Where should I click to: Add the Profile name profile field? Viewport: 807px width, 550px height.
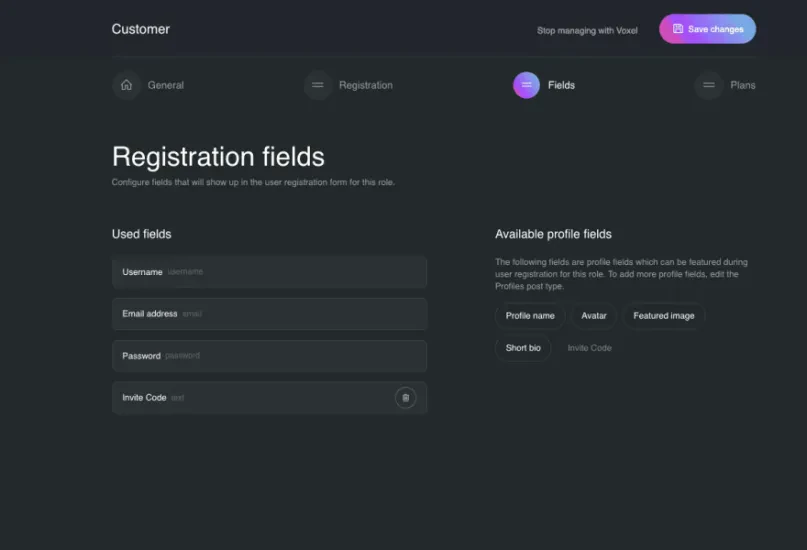pos(530,316)
